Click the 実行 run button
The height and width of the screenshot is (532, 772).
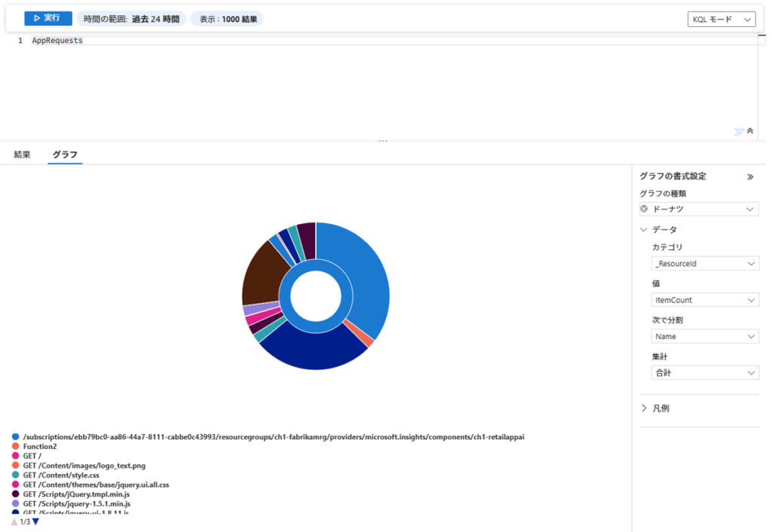click(48, 18)
